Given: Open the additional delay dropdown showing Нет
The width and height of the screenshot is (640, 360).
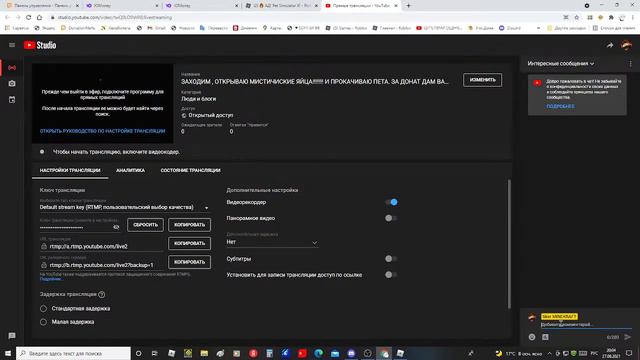Looking at the screenshot, I should tap(272, 242).
